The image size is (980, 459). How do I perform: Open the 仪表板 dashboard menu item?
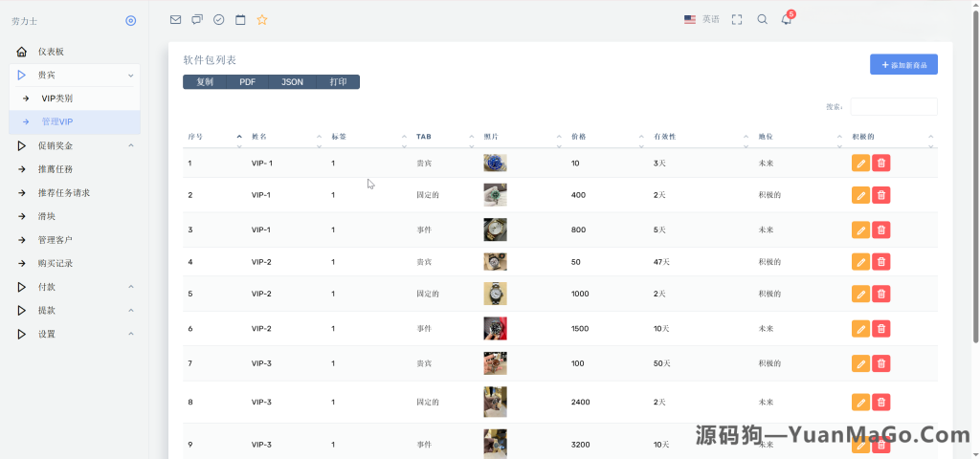coord(75,52)
